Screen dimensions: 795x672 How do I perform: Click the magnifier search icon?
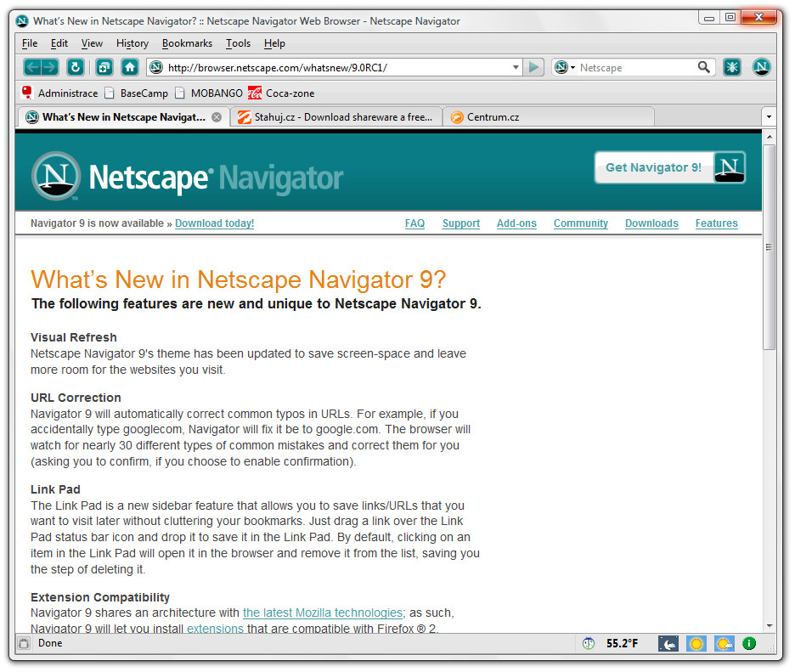[703, 67]
